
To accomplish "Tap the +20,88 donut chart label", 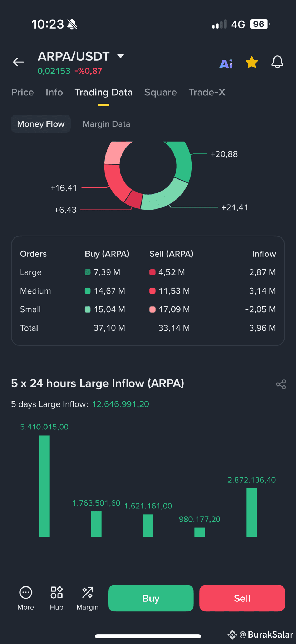I will click(x=224, y=154).
